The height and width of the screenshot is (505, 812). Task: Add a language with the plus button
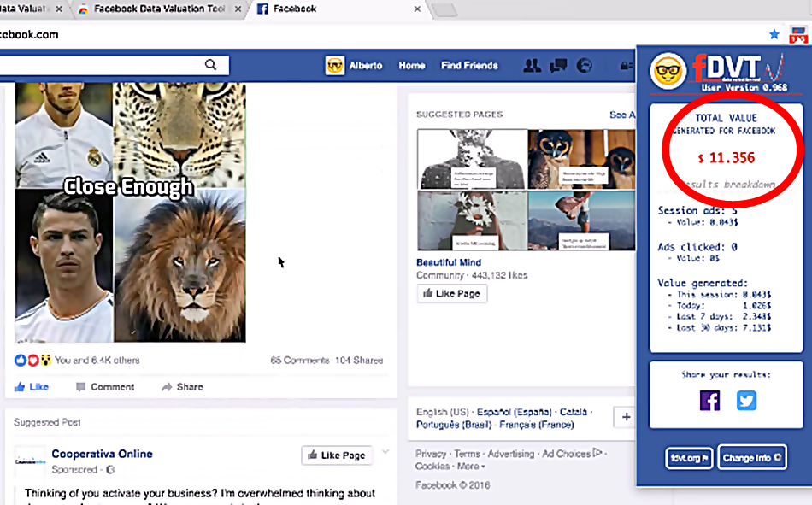626,417
